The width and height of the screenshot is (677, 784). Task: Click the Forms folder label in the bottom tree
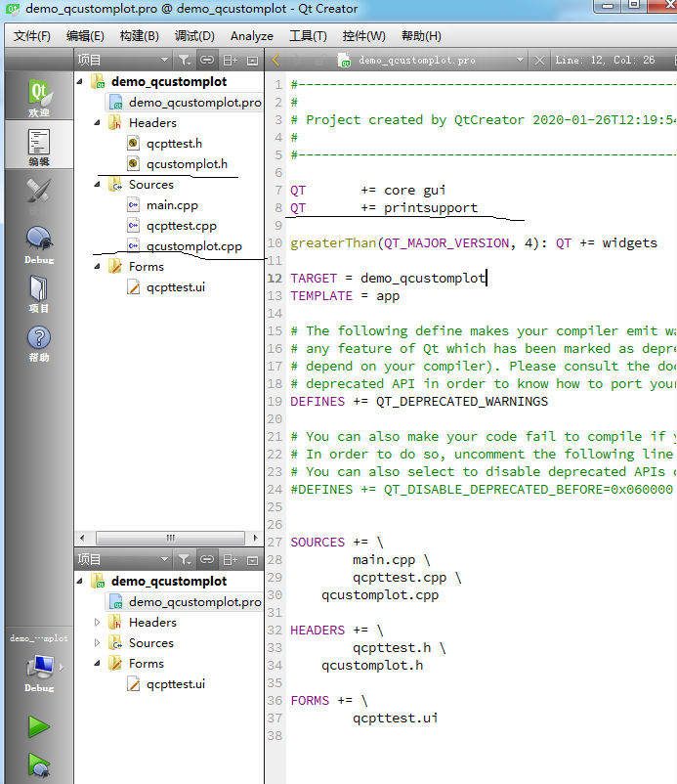pyautogui.click(x=146, y=663)
